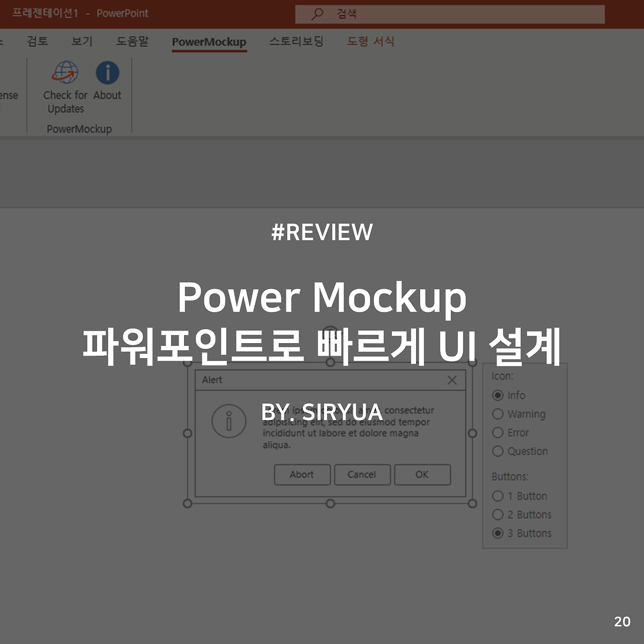Go to the 도형 서식 tab
The width and height of the screenshot is (644, 644).
click(x=371, y=41)
